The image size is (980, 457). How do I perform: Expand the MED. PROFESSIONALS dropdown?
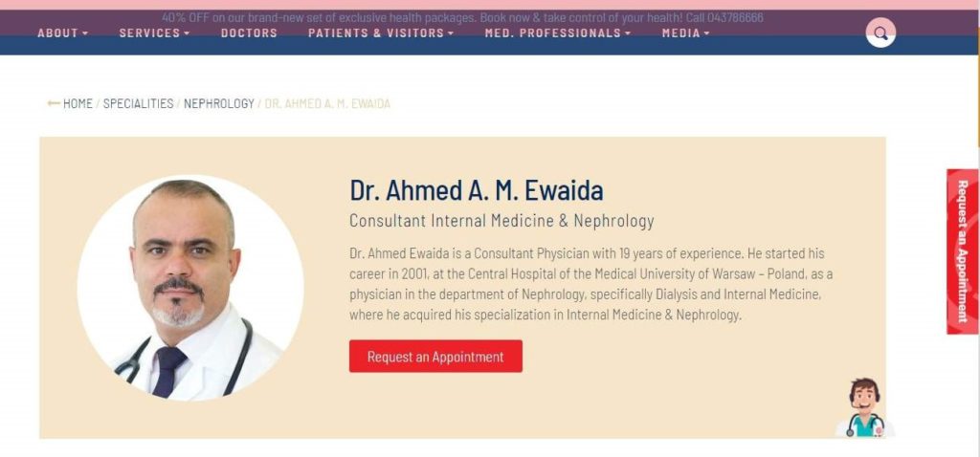[558, 33]
